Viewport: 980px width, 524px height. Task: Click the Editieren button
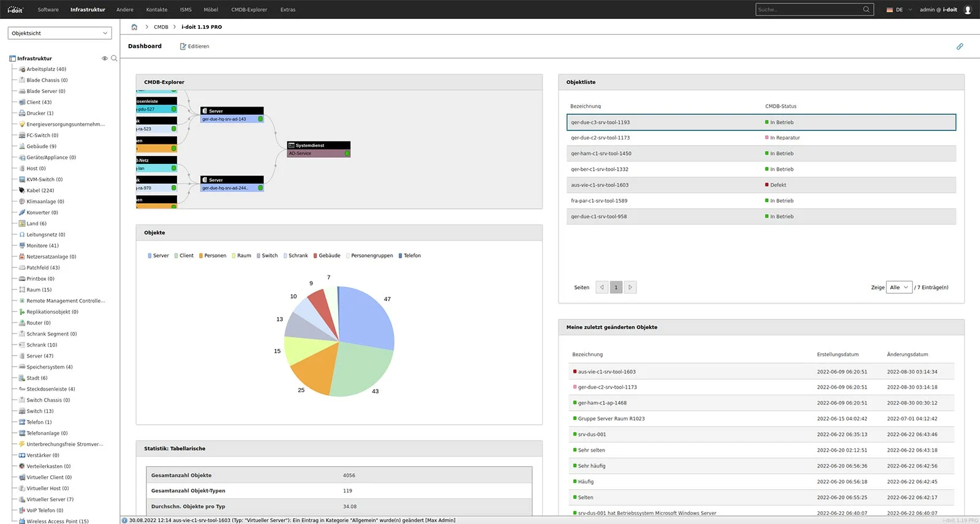[195, 47]
